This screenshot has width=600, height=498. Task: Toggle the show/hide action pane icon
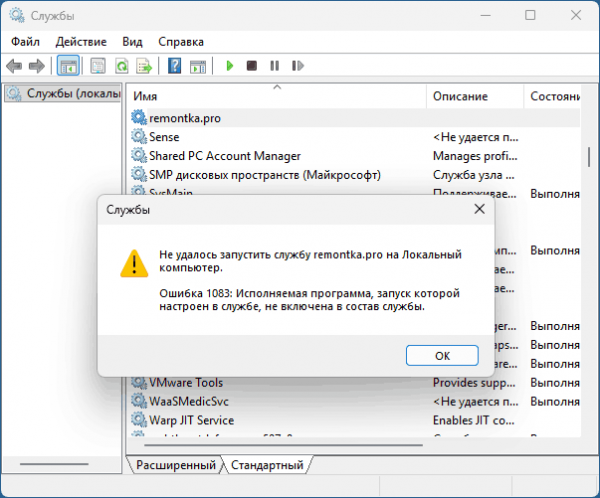[198, 66]
